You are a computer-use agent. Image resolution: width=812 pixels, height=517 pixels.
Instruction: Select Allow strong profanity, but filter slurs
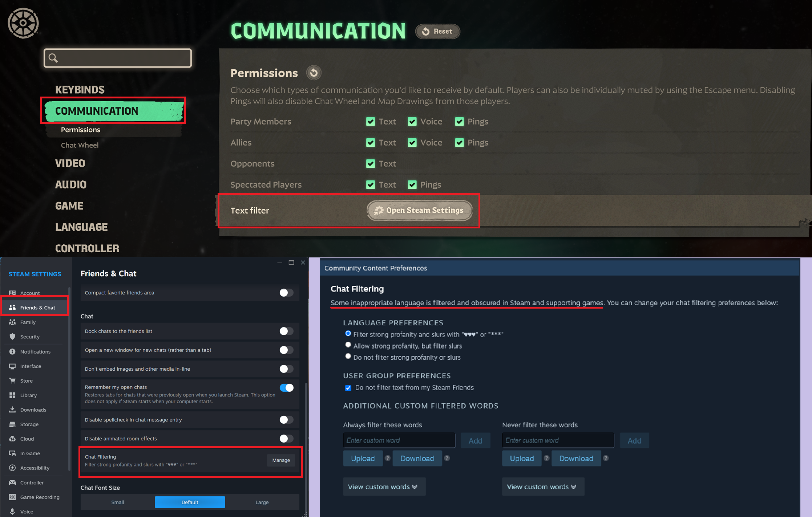tap(348, 345)
